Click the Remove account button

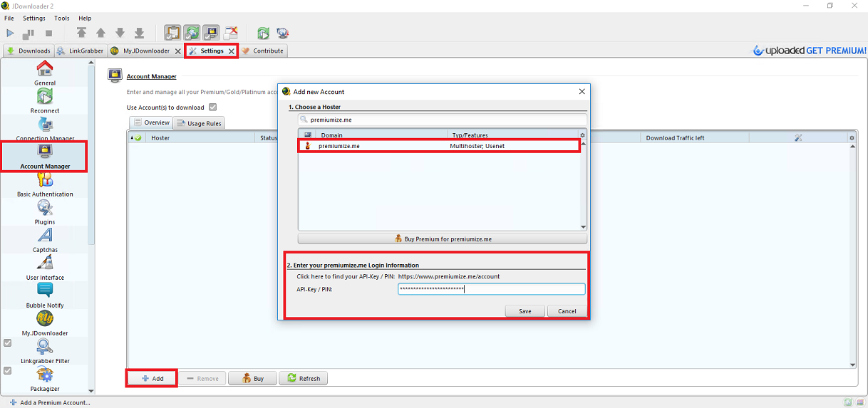pos(202,378)
